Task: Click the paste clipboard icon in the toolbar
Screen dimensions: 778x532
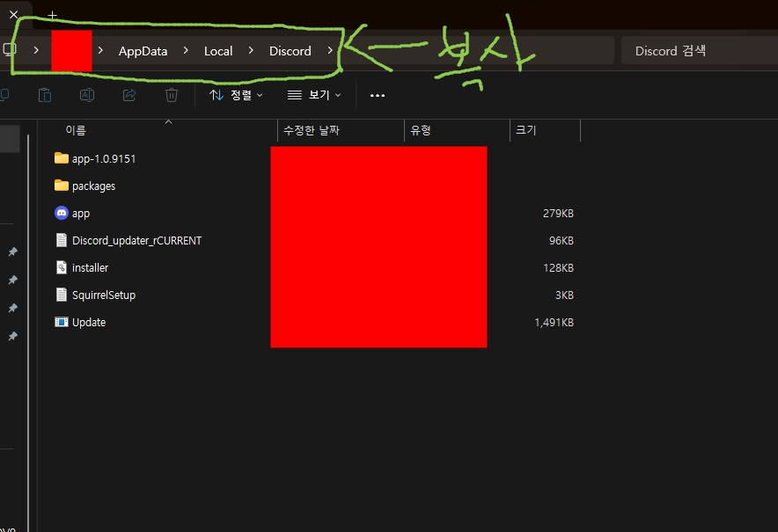Action: coord(45,95)
